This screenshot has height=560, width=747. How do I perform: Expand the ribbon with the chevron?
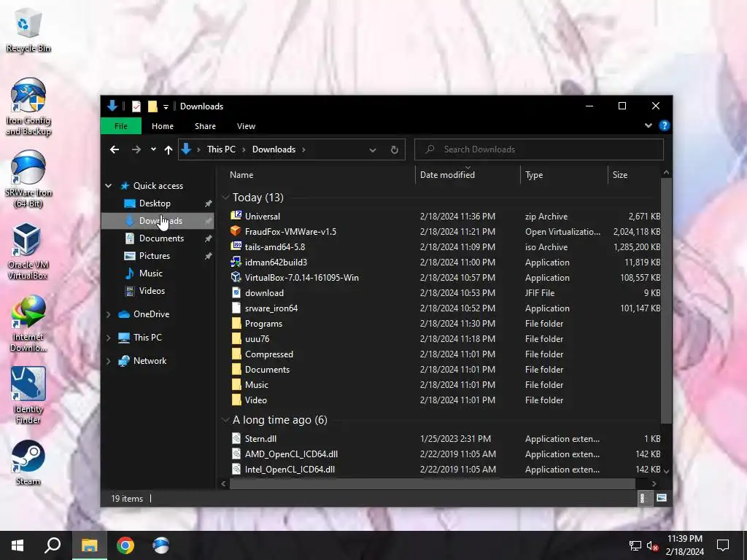(649, 125)
